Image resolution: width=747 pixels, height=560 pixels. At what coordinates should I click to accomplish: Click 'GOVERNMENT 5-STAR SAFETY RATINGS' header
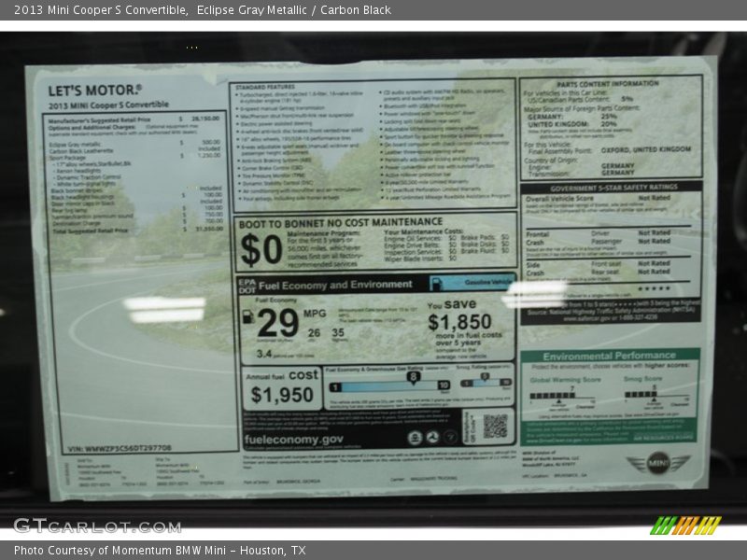coord(613,188)
